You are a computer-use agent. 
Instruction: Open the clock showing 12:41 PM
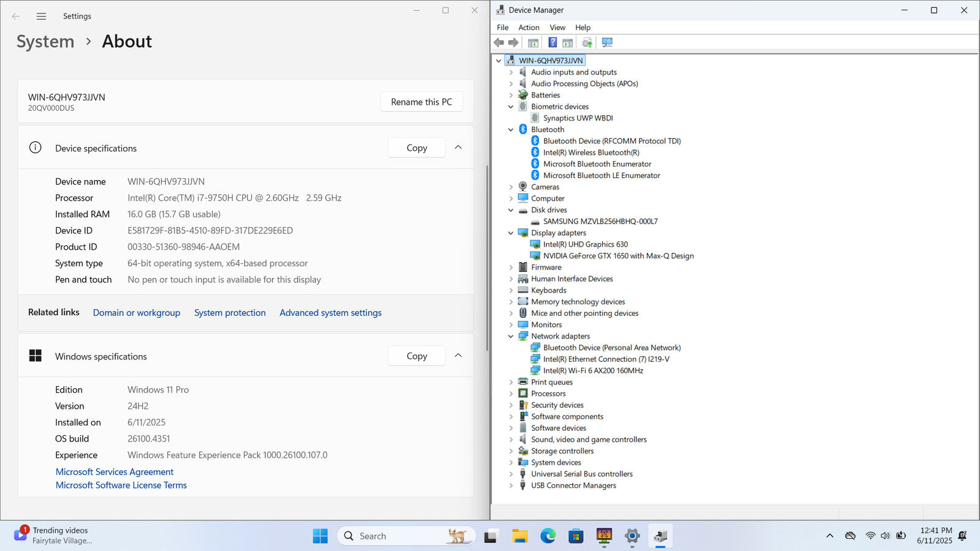click(935, 536)
